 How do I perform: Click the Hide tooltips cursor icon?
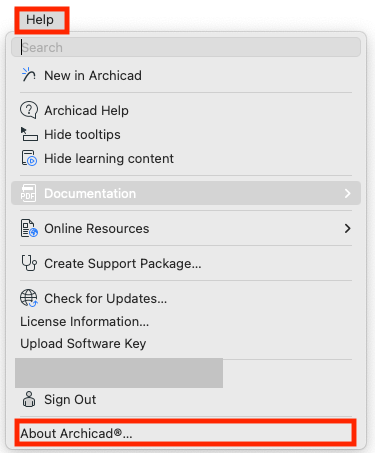pos(29,134)
